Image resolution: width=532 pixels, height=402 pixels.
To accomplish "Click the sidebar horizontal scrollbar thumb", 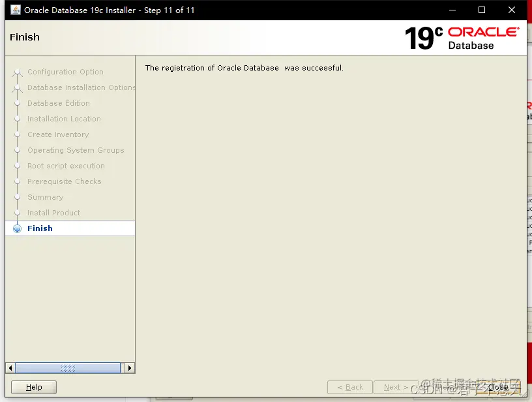I will 68,368.
